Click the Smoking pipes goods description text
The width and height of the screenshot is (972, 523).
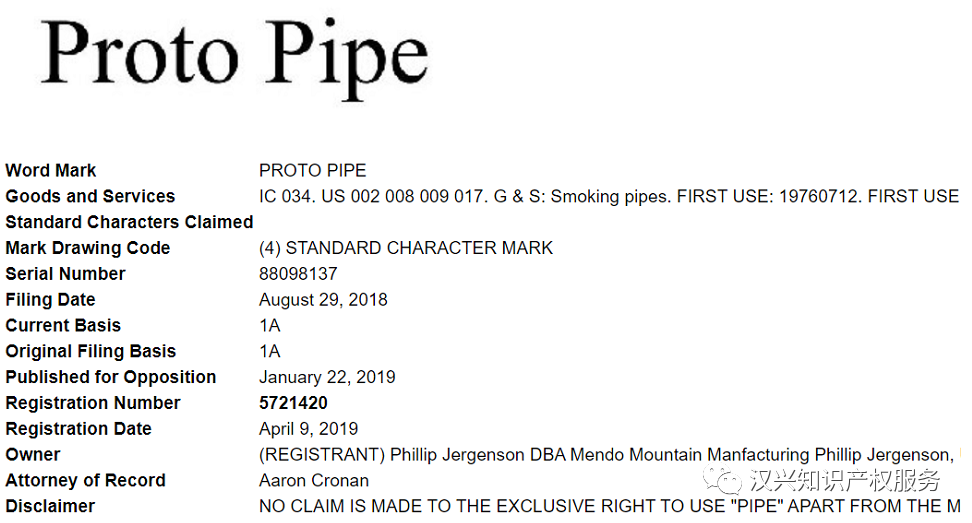pos(609,196)
